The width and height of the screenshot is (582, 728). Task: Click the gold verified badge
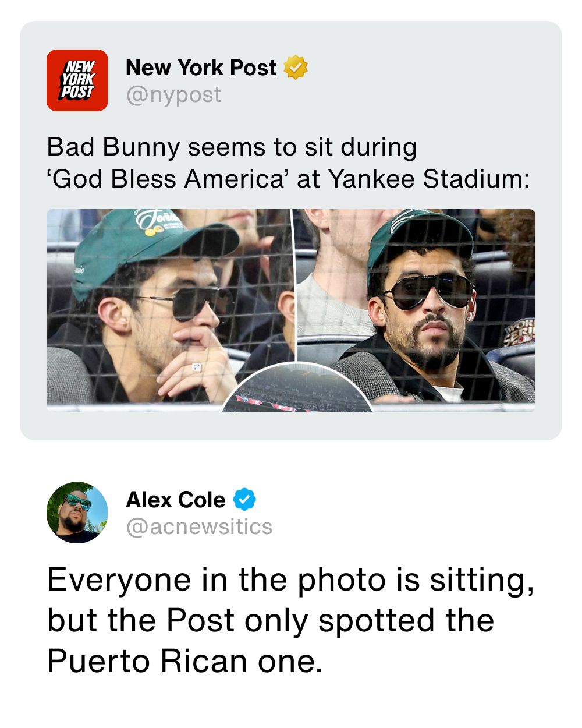coord(295,68)
